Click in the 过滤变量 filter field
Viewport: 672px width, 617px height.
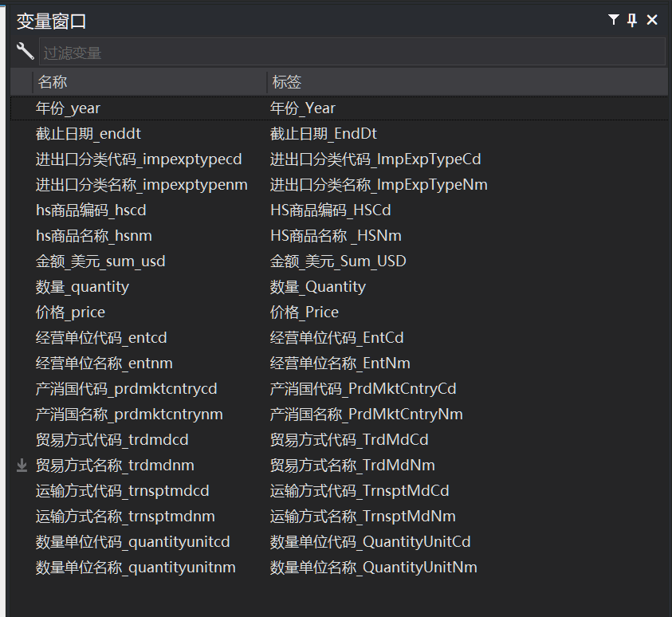coord(351,53)
